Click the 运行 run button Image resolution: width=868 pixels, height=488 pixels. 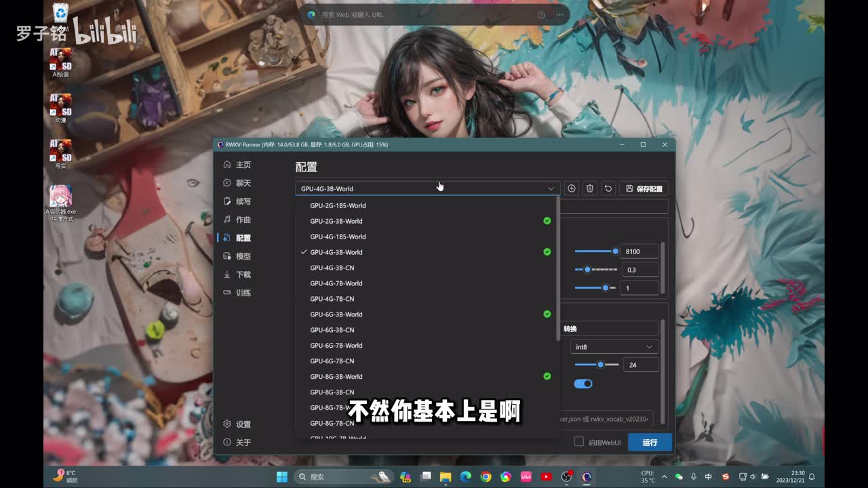[650, 442]
